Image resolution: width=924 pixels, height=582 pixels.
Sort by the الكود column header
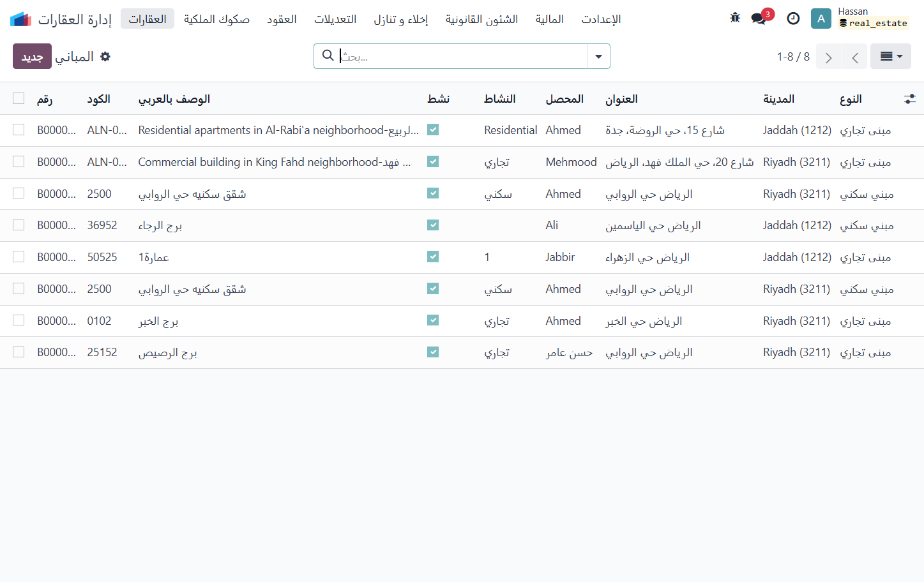[99, 99]
